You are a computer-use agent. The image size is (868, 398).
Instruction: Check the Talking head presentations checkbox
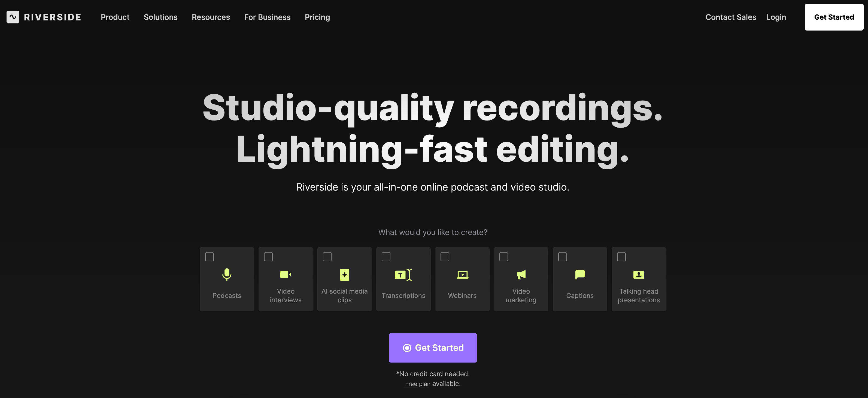coord(621,257)
